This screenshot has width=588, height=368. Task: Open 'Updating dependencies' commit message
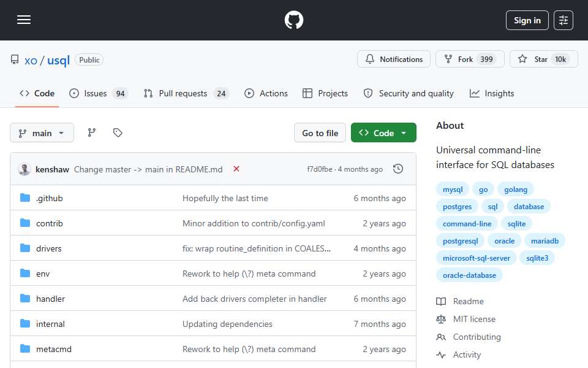tap(227, 324)
